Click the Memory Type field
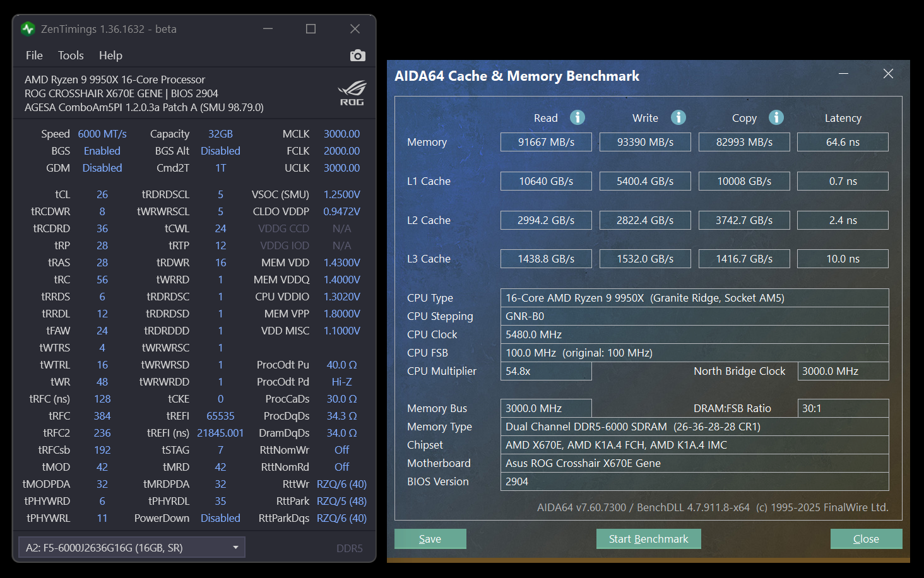The height and width of the screenshot is (578, 924). coord(694,427)
